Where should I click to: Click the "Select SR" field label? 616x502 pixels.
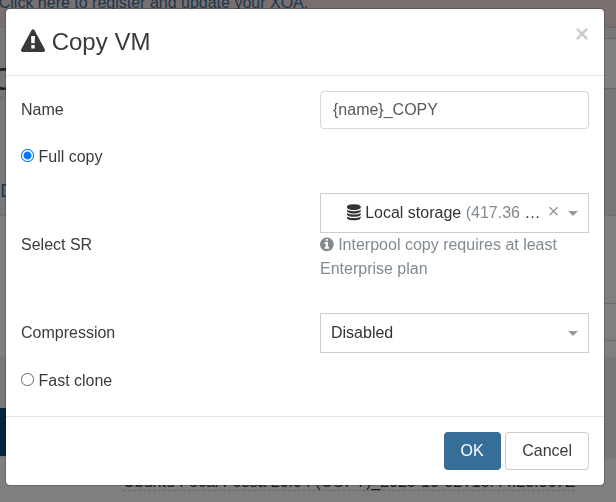(56, 245)
